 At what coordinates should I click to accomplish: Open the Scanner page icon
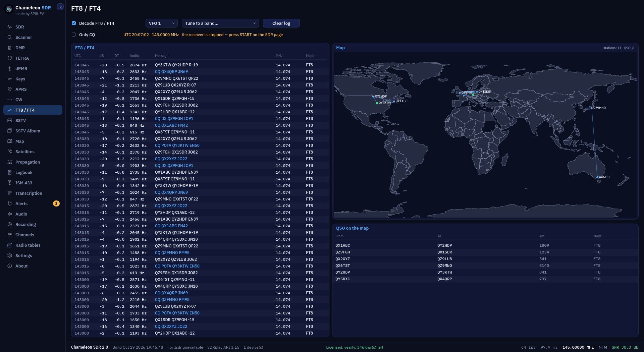point(10,37)
